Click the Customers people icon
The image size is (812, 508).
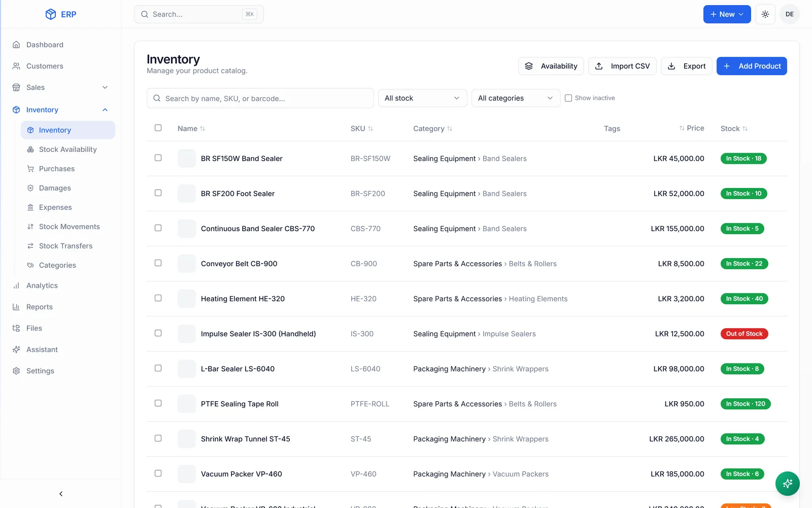[x=16, y=66]
